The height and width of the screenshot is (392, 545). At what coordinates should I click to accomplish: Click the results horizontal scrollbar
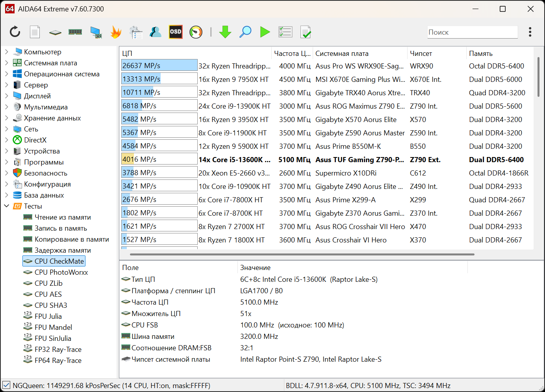pos(302,254)
